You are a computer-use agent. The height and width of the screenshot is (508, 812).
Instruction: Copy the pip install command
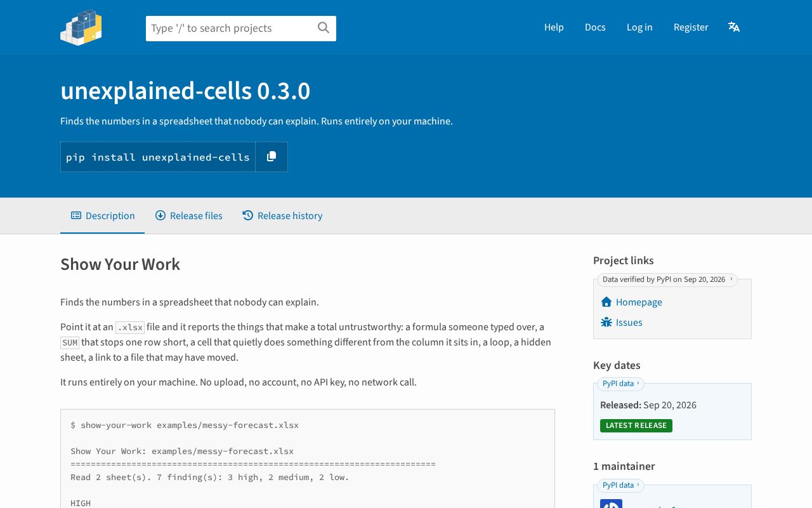pyautogui.click(x=272, y=156)
